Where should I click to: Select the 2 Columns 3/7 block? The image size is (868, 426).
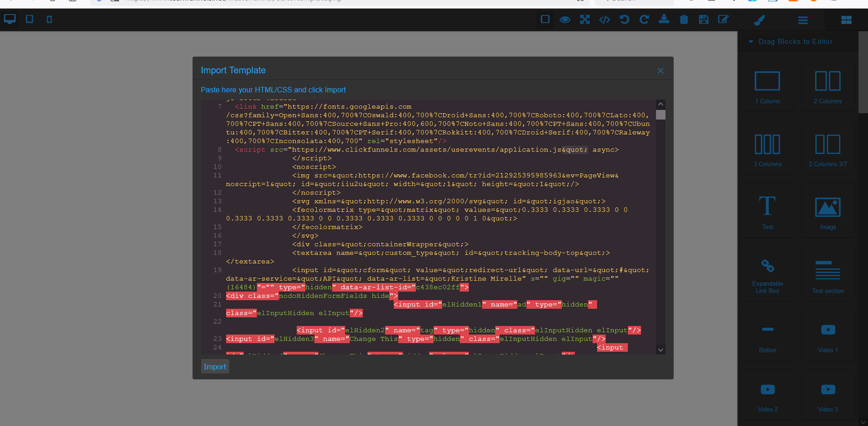(x=828, y=148)
